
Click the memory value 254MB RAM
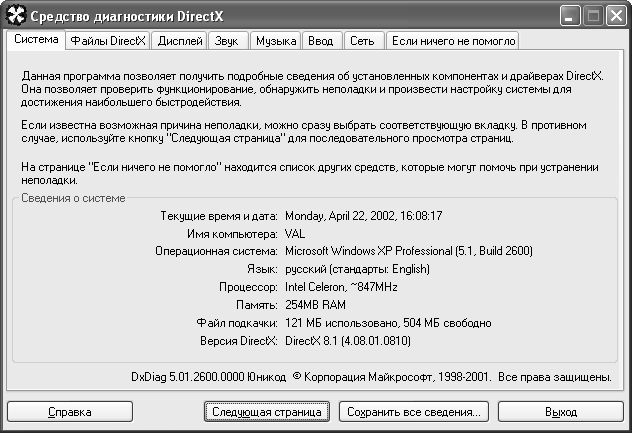(315, 305)
